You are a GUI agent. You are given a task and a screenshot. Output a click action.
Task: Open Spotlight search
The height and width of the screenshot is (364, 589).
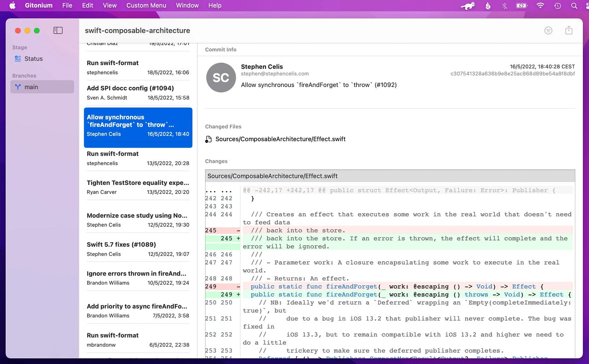coord(574,6)
